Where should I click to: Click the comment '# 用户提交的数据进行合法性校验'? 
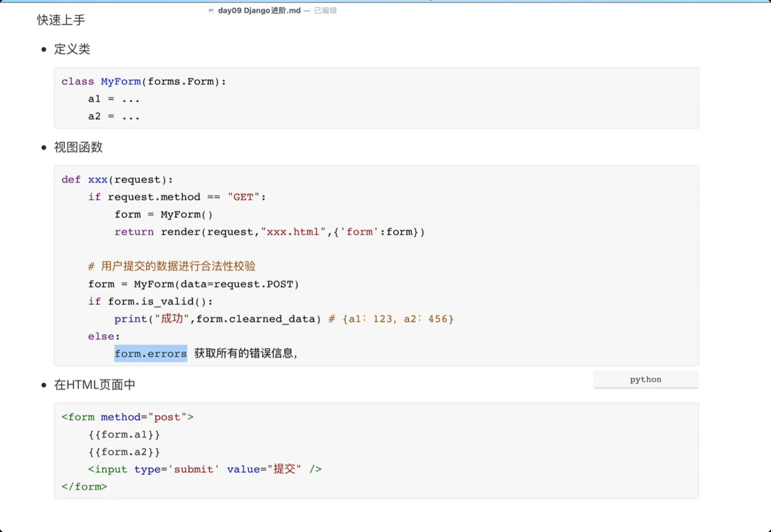coord(172,266)
